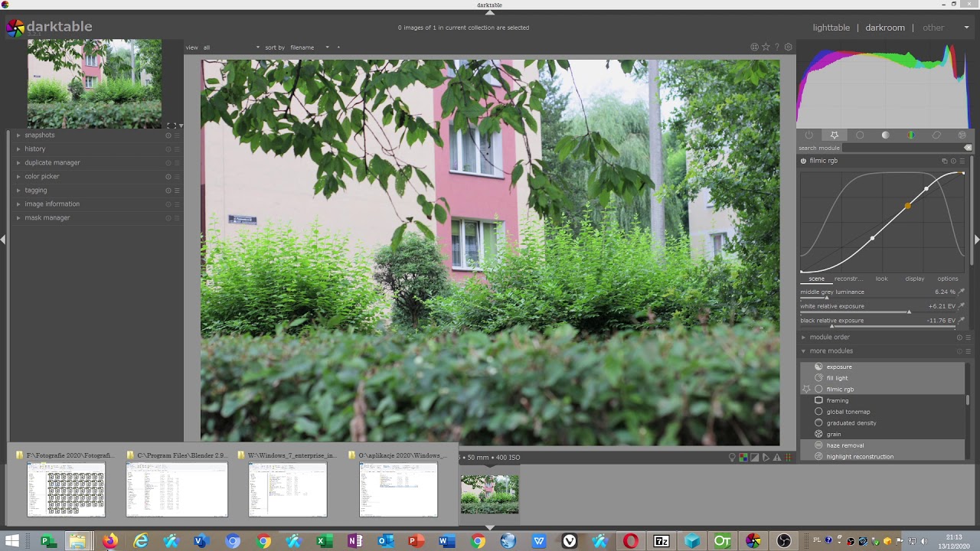Toggle framing module in more modules list
This screenshot has height=551, width=980.
(884, 400)
